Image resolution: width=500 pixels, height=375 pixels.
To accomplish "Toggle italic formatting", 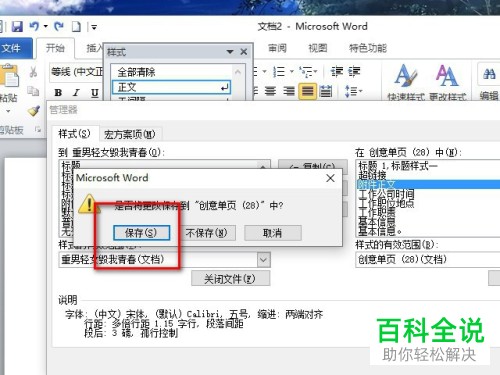I will click(76, 93).
